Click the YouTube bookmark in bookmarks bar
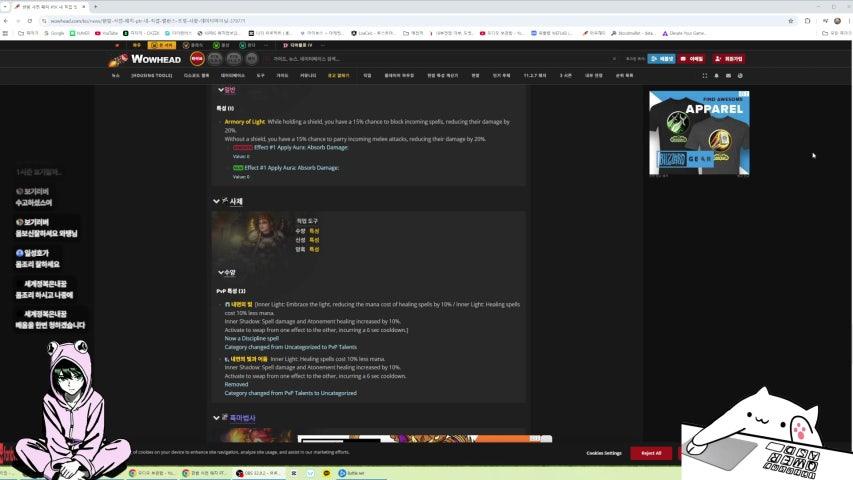This screenshot has height=480, width=853. pos(107,33)
